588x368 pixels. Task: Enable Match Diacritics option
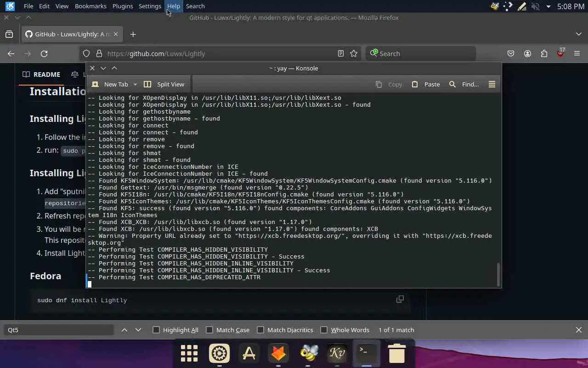(285, 330)
